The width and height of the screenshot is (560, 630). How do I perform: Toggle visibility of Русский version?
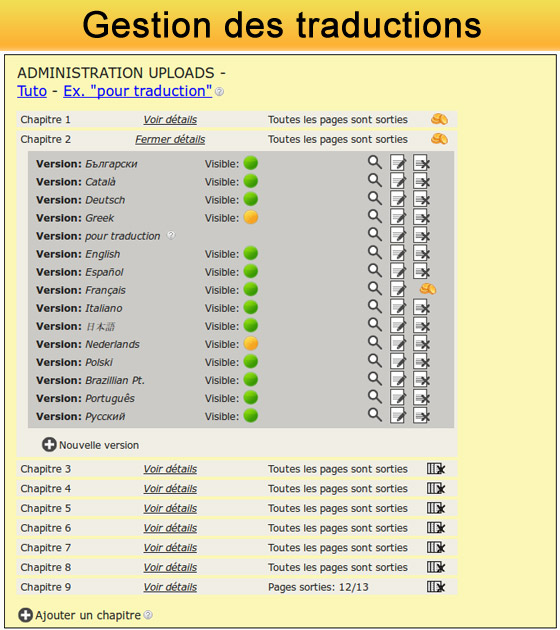(251, 416)
